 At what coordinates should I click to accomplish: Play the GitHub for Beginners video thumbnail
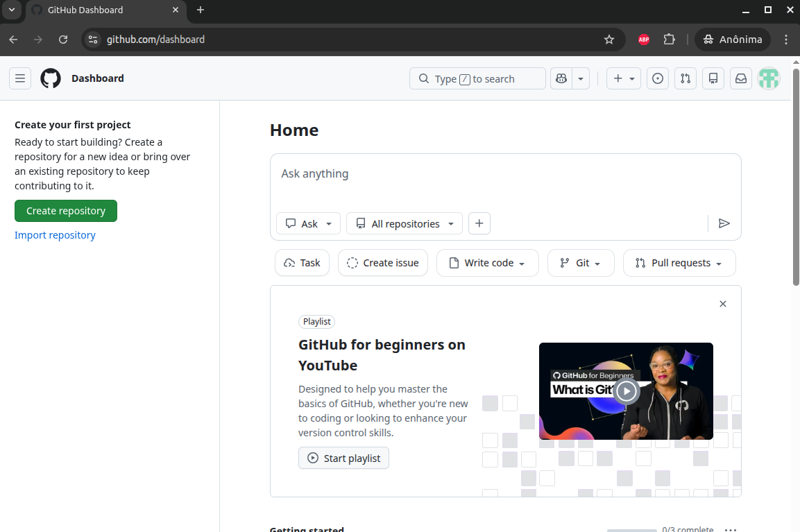(x=626, y=391)
